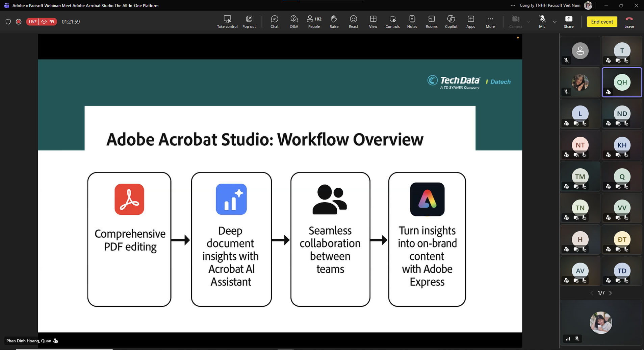Open the React emoji menu
644x350 pixels.
(x=353, y=22)
